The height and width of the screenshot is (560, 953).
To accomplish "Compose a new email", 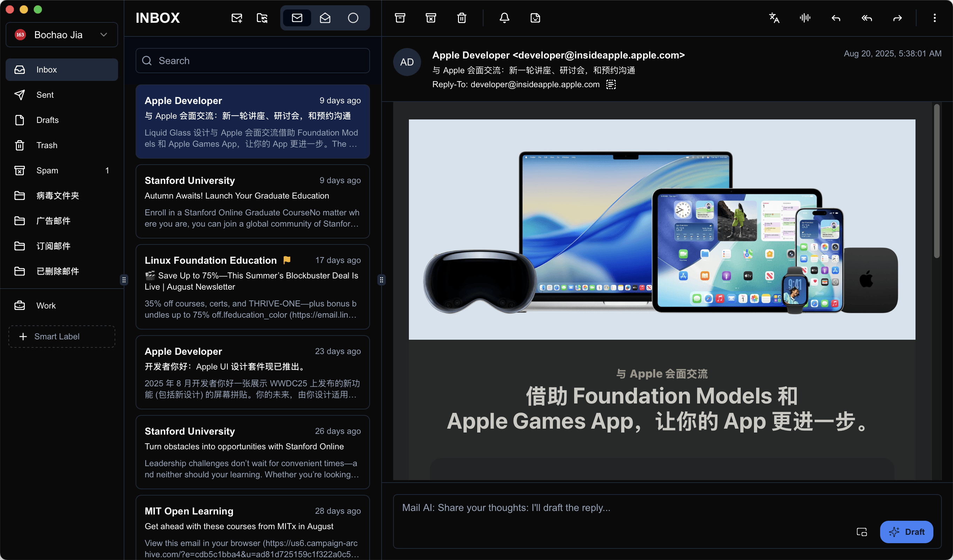I will click(236, 18).
